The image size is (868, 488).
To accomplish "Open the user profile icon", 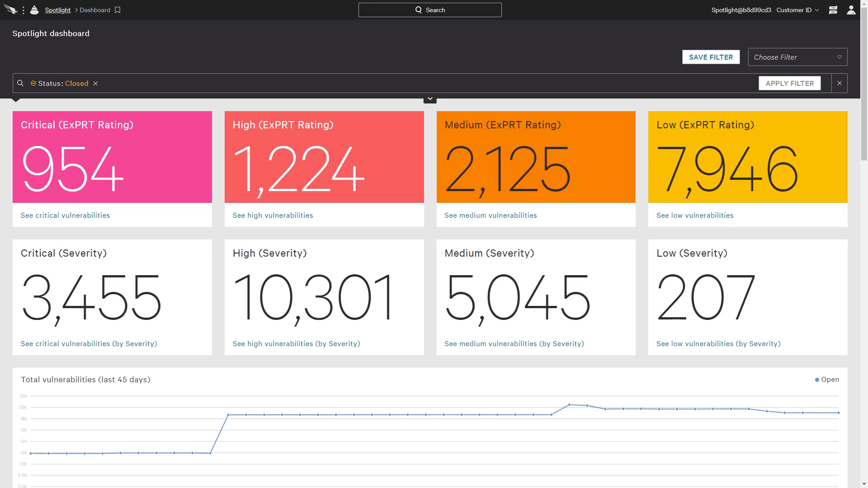I will [851, 10].
